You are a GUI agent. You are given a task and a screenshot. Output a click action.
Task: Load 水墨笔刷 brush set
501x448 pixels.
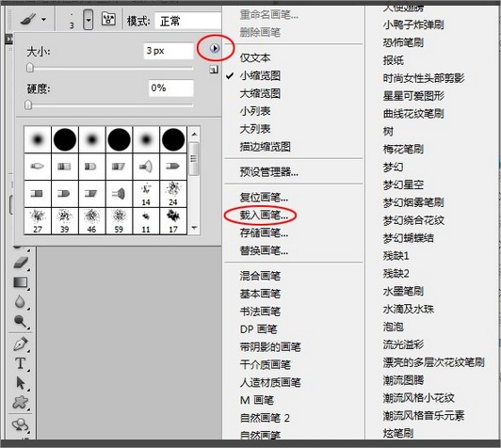[x=403, y=291]
